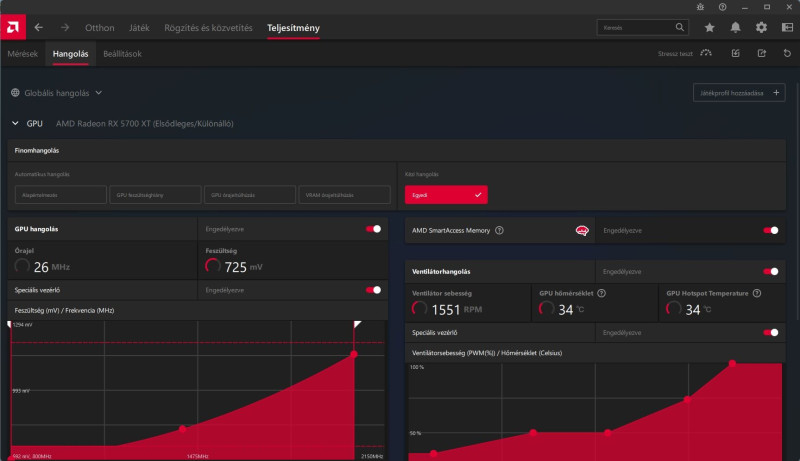
Task: Click the bug report icon
Action: (x=701, y=7)
